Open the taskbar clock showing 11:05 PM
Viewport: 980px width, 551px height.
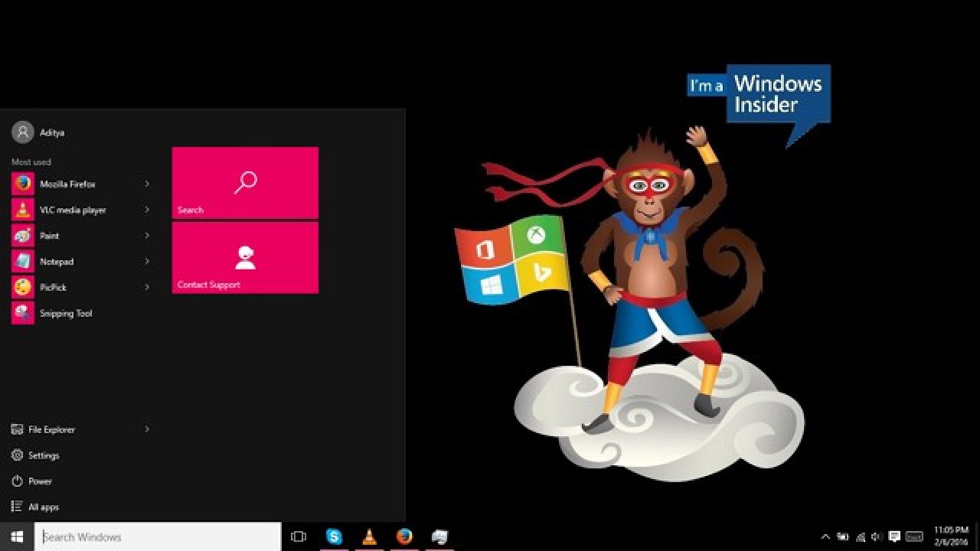click(x=949, y=536)
